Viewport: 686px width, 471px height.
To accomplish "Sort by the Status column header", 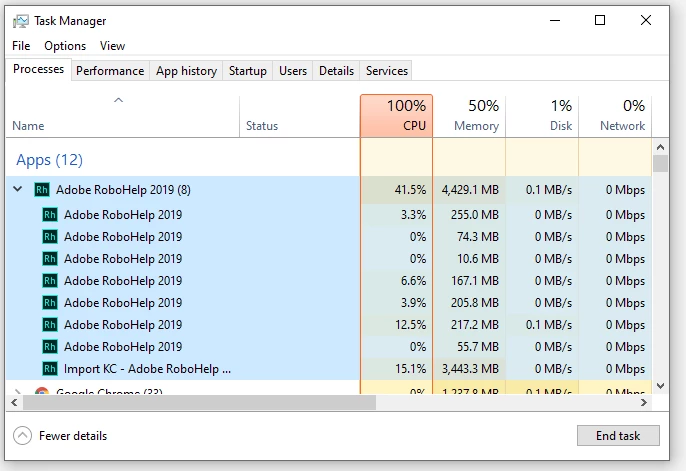I will pyautogui.click(x=300, y=117).
